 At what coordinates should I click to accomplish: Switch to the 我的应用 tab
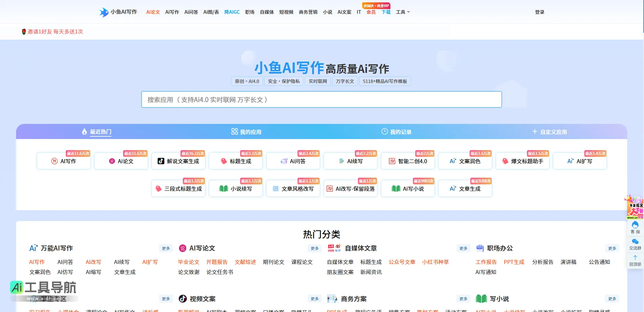pyautogui.click(x=246, y=132)
